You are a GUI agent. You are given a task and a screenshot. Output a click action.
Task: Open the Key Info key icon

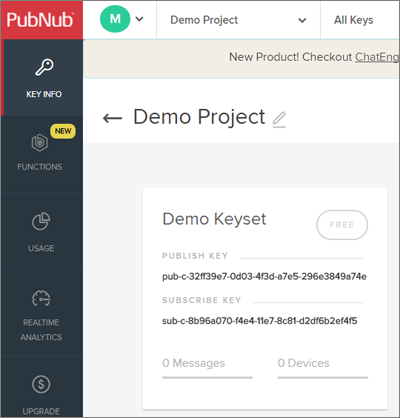pos(44,67)
